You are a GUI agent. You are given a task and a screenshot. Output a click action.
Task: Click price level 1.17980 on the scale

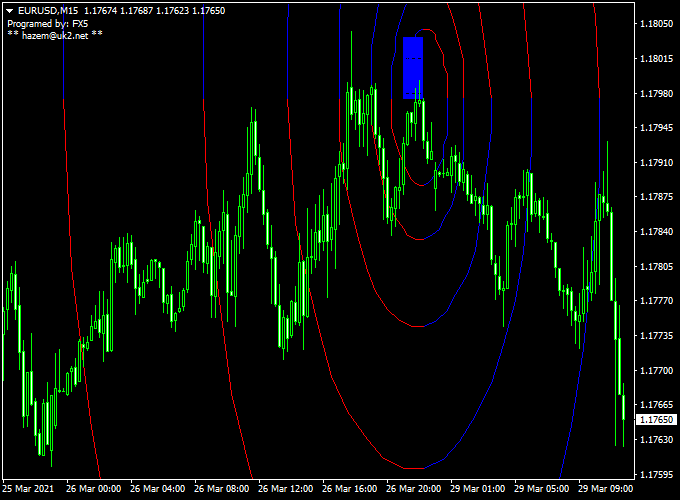point(657,93)
